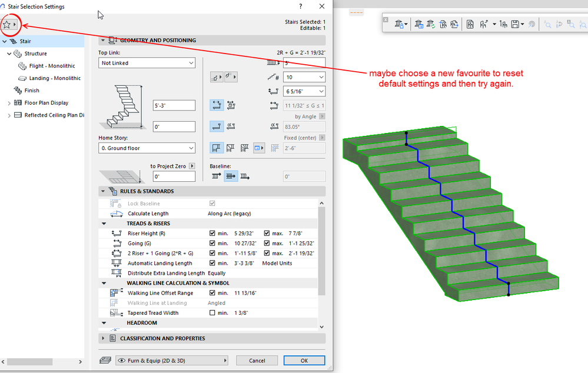This screenshot has width=588, height=373.
Task: Open the 'to Project Zero' arrow popup
Action: 192,166
